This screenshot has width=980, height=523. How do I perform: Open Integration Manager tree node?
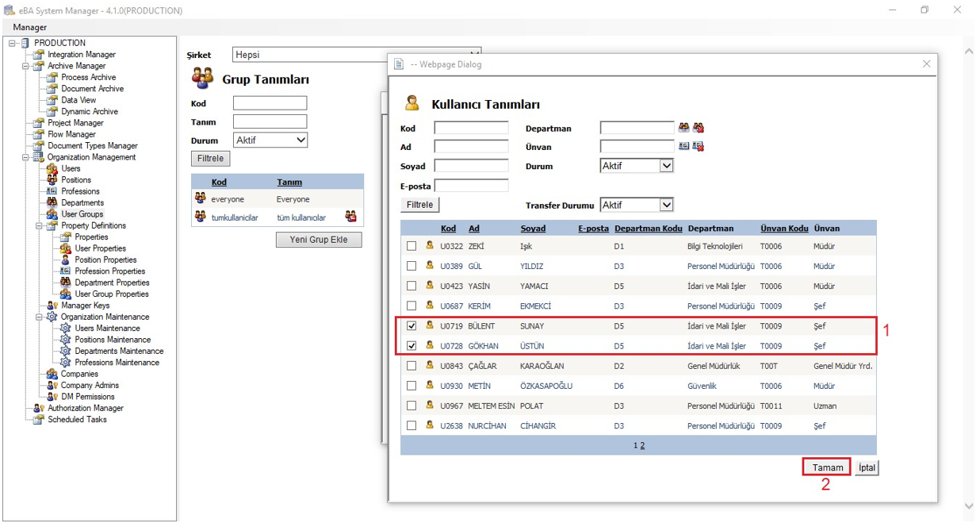(x=82, y=55)
